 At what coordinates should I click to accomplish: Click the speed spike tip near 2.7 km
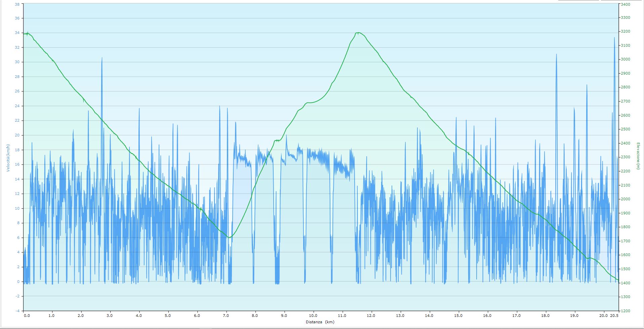pos(102,58)
